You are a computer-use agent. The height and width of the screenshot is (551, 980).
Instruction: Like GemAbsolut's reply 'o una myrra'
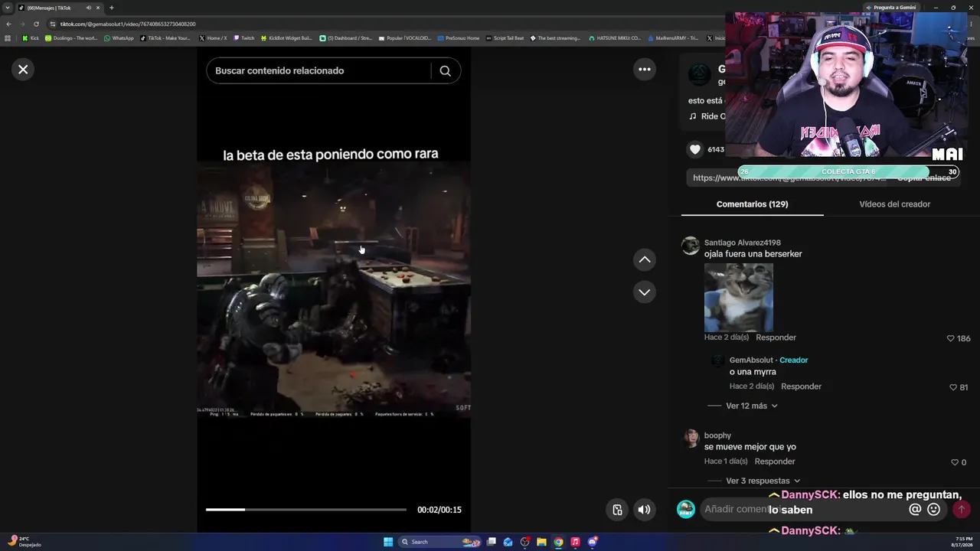point(953,387)
